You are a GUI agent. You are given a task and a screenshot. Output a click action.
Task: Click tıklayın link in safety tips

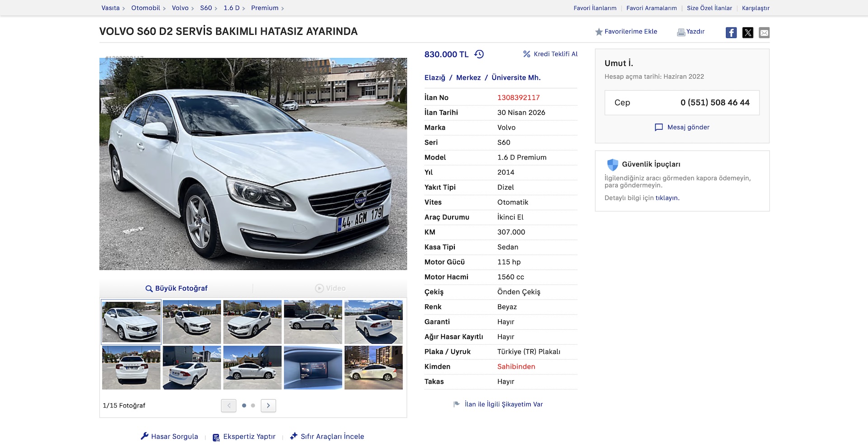tap(667, 198)
